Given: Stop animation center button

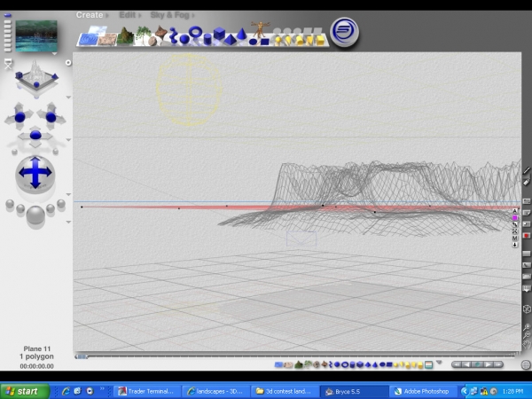Looking at the screenshot, I should pyautogui.click(x=477, y=364).
